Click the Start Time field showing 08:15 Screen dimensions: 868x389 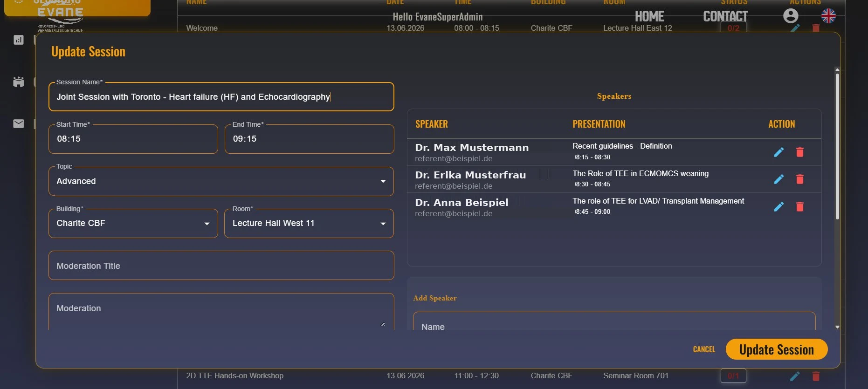click(x=133, y=139)
